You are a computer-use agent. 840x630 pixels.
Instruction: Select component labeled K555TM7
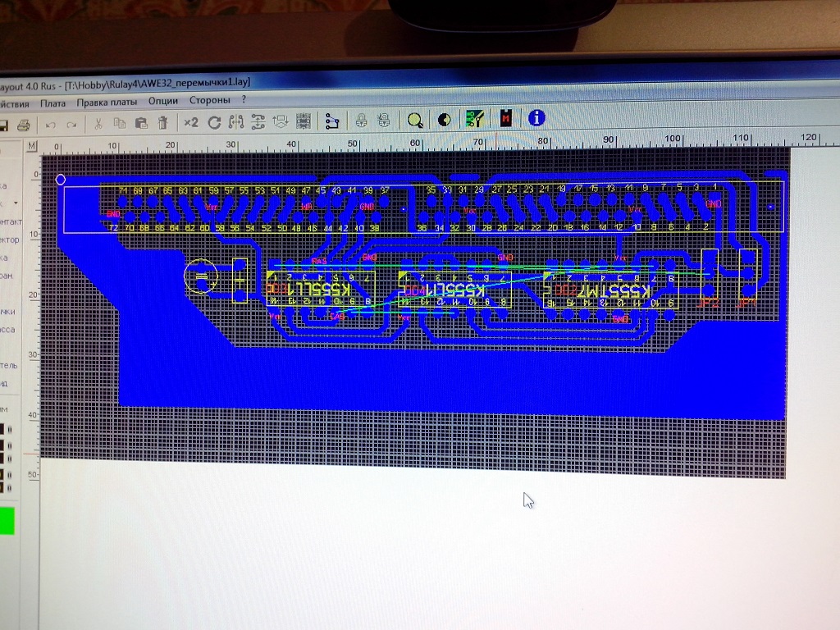tap(610, 291)
